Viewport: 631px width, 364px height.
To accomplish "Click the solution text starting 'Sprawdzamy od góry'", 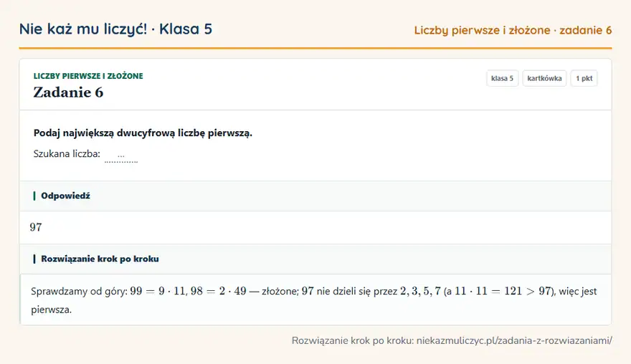I will pyautogui.click(x=314, y=300).
